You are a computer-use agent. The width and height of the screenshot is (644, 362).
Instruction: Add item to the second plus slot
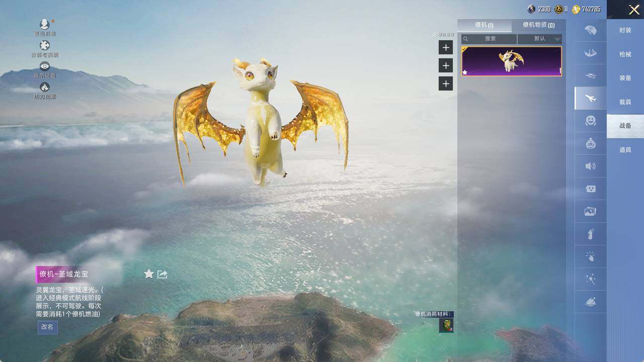446,65
